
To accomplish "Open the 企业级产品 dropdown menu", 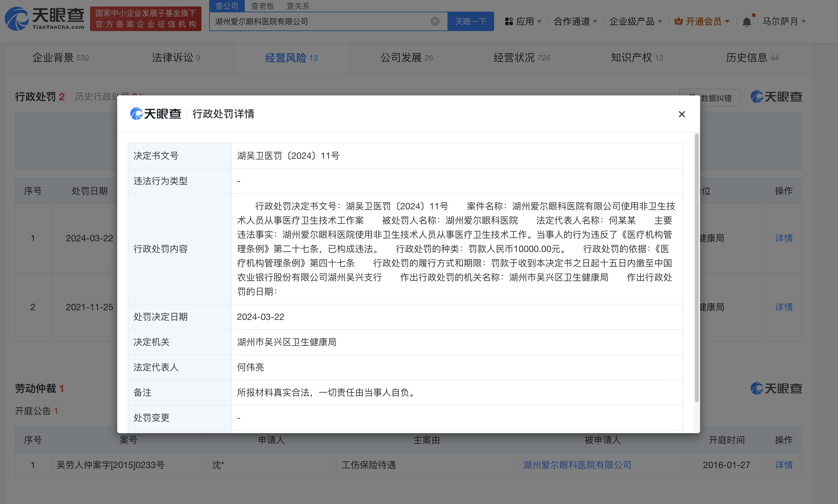I will pos(635,21).
